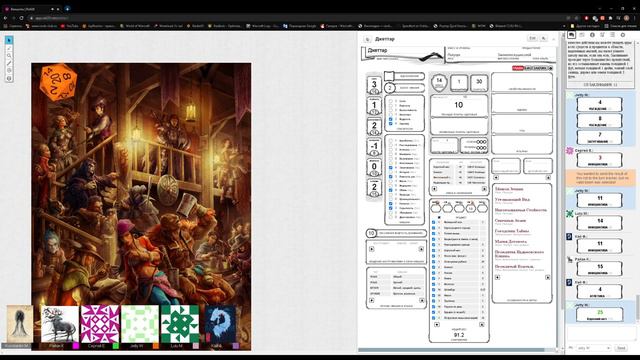Viewport: 640px width, 360px height.
Task: Click the moose player avatar at the bottom
Action: [60, 324]
